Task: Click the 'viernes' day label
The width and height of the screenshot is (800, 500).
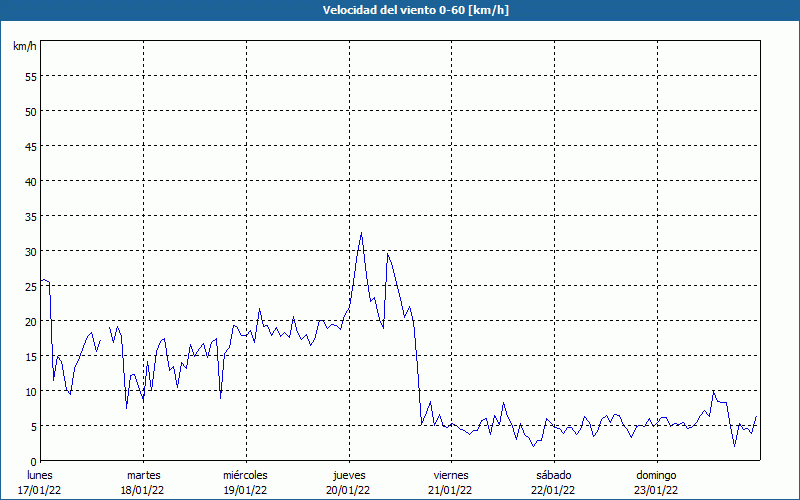Action: [451, 475]
